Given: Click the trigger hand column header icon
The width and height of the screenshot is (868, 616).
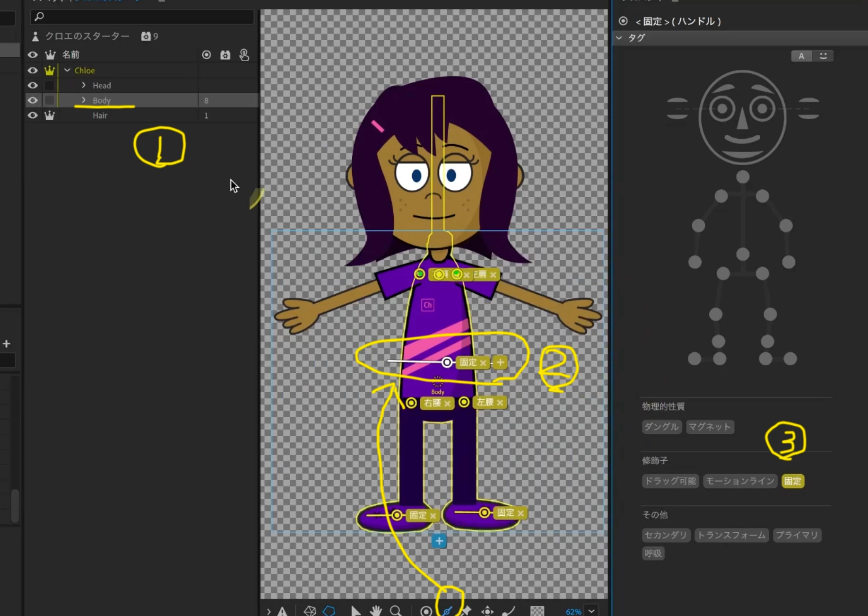Looking at the screenshot, I should click(x=244, y=55).
